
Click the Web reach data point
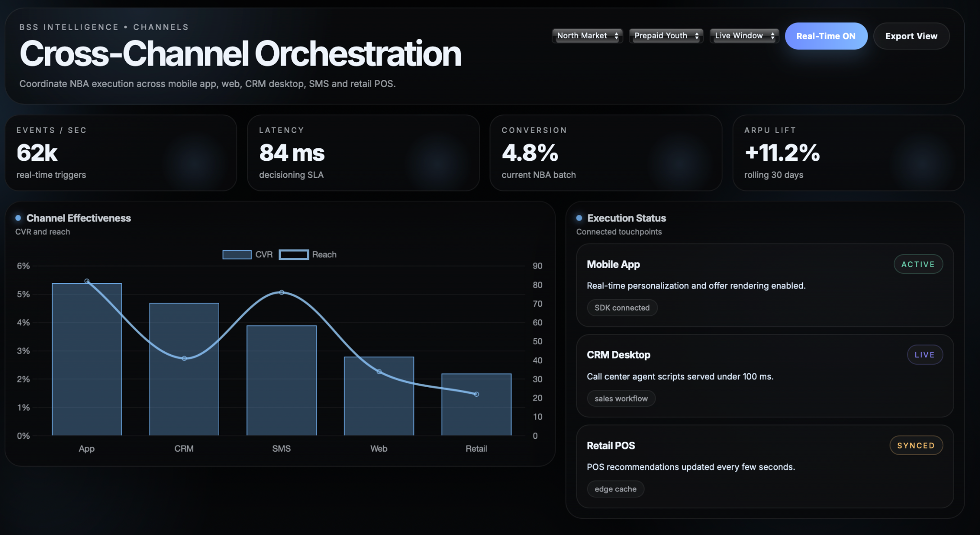[x=379, y=372]
